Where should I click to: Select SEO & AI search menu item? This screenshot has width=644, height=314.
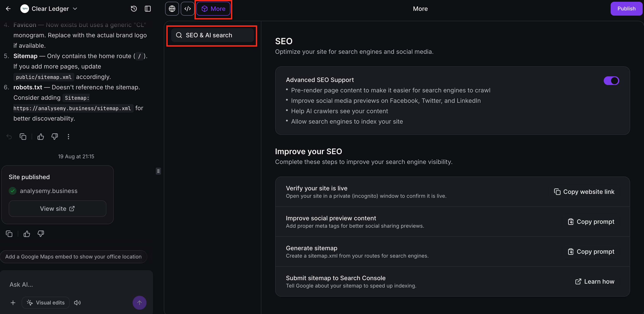(x=212, y=35)
